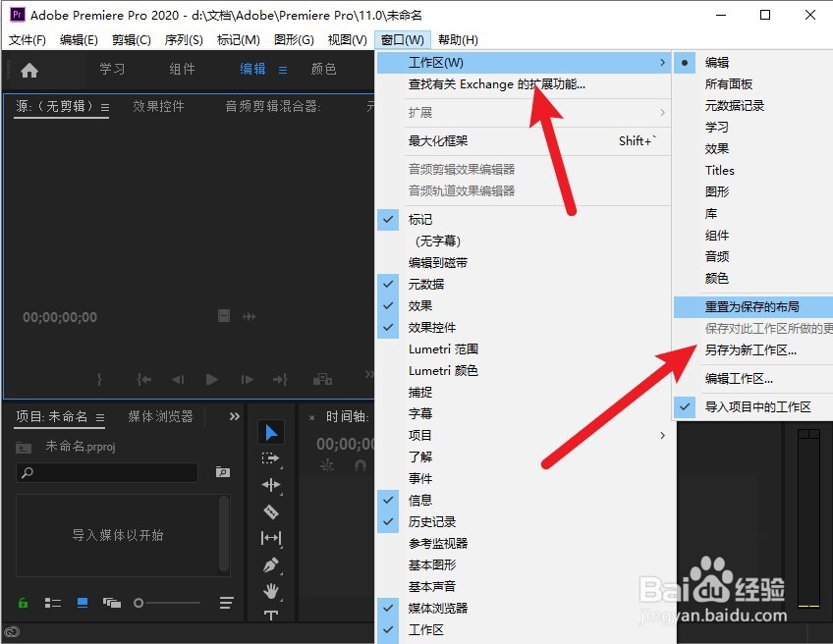Click Drag Video Only filmstrip icon
The height and width of the screenshot is (644, 833).
[x=224, y=316]
